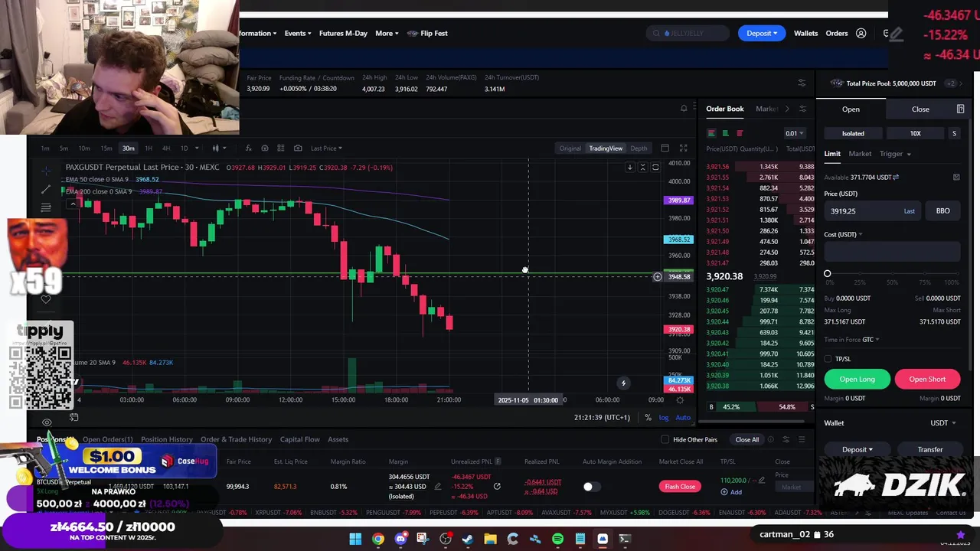The image size is (980, 551).
Task: Enter fullscreen chart mode
Action: 683,148
